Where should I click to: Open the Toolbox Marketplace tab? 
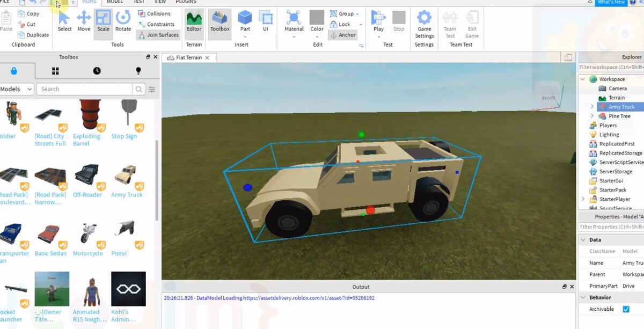coord(14,71)
